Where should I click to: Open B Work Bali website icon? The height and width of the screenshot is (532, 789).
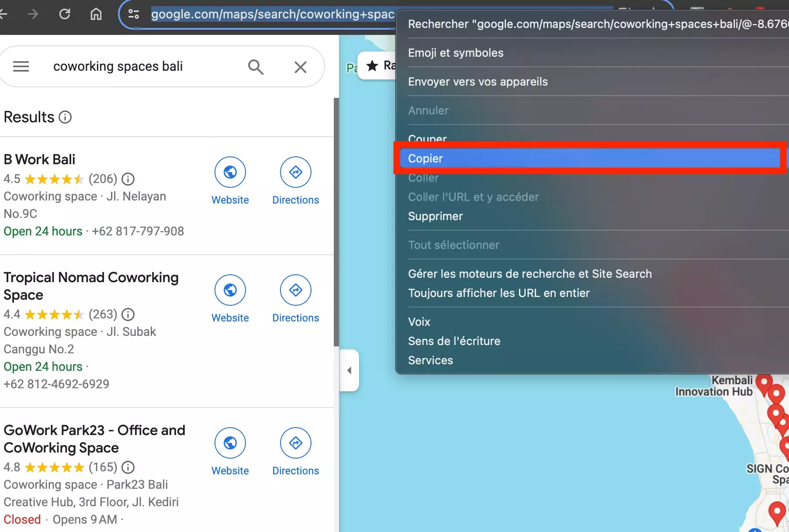pos(230,173)
